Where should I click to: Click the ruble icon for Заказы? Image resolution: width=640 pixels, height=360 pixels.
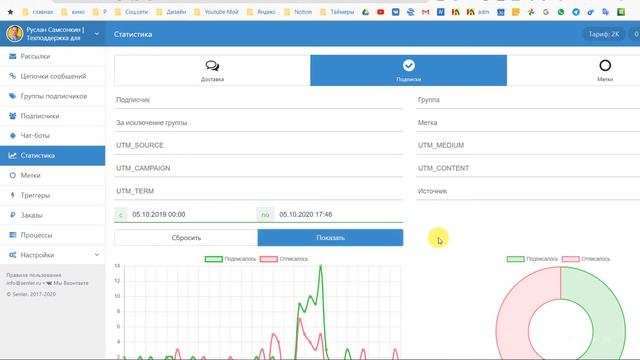13,215
